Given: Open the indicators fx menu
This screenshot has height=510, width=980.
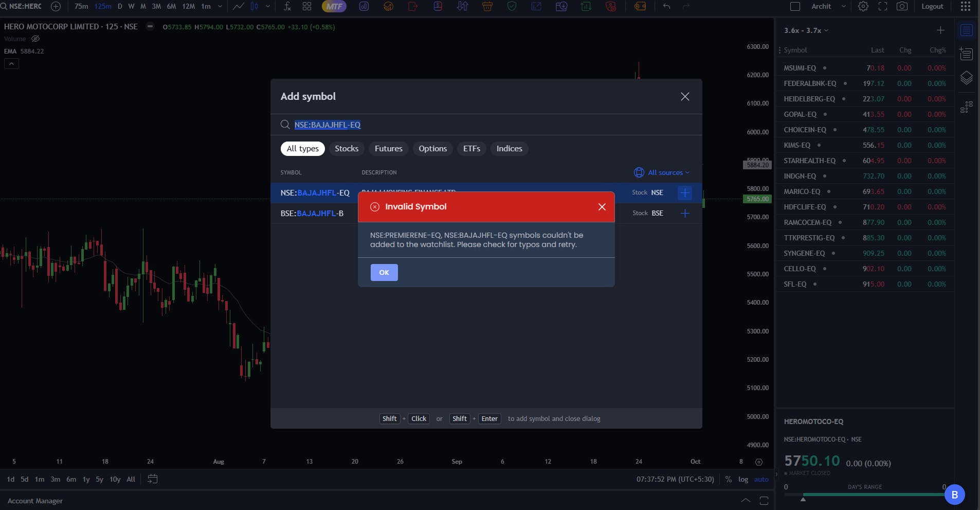Looking at the screenshot, I should tap(287, 7).
